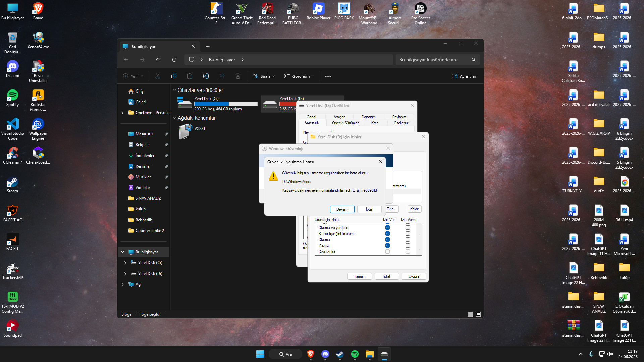Open the Yeni dropdown in Explorer toolbar
The width and height of the screenshot is (644, 362).
tap(133, 76)
